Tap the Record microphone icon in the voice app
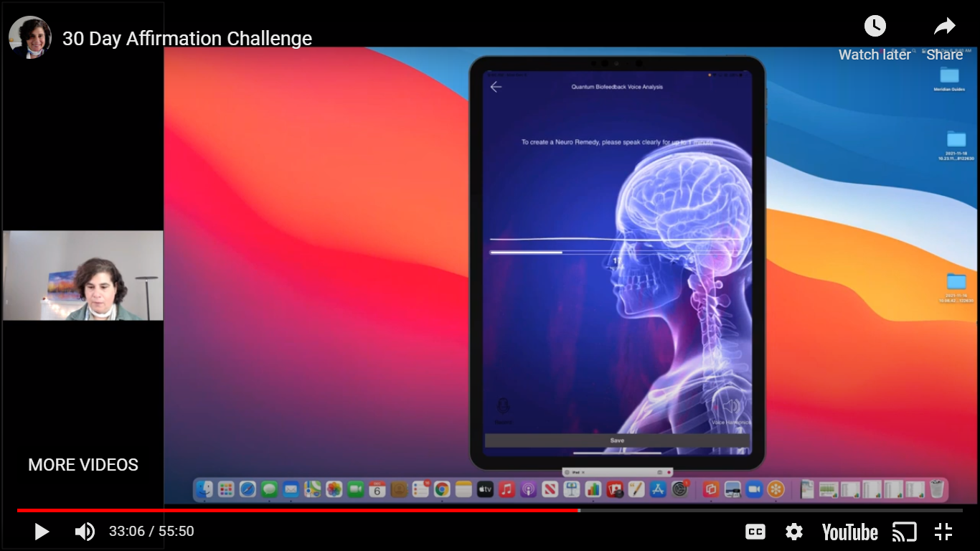The image size is (980, 551). click(502, 407)
